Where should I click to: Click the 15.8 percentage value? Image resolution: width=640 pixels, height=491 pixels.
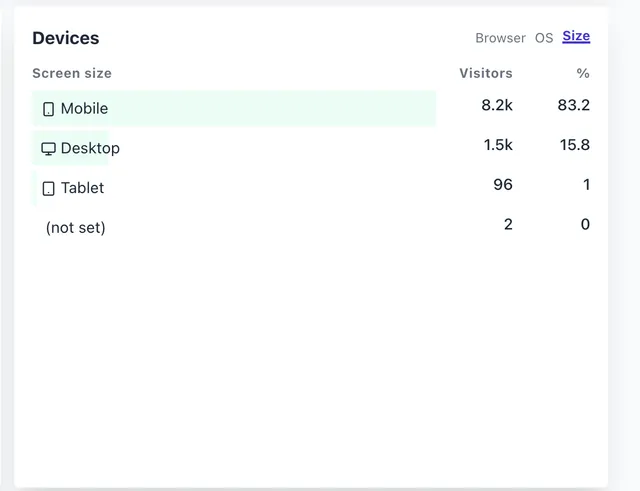(x=575, y=145)
